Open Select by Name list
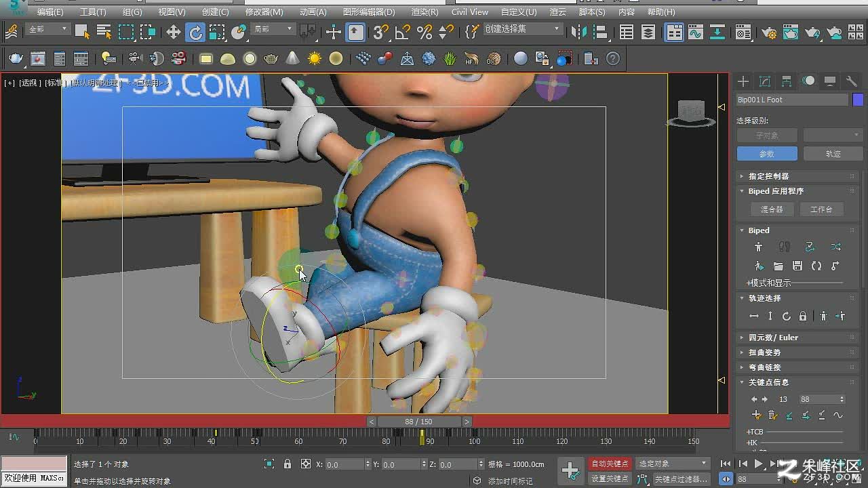 [104, 31]
